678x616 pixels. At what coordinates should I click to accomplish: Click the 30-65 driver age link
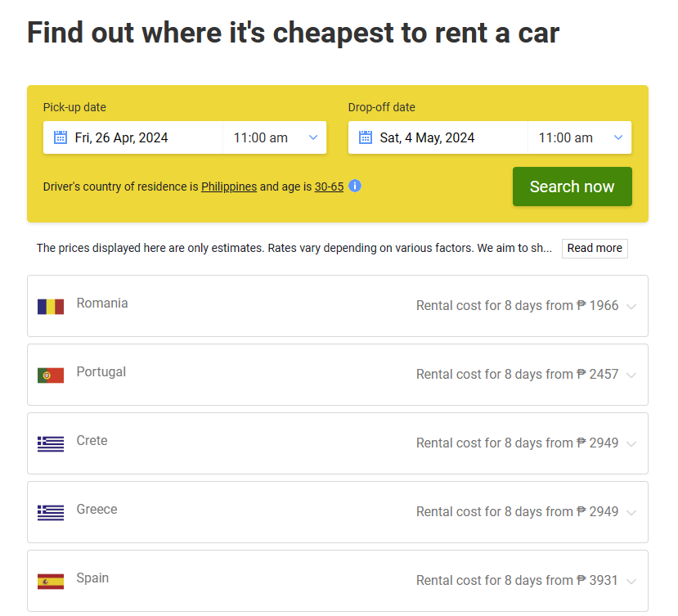[x=329, y=187]
